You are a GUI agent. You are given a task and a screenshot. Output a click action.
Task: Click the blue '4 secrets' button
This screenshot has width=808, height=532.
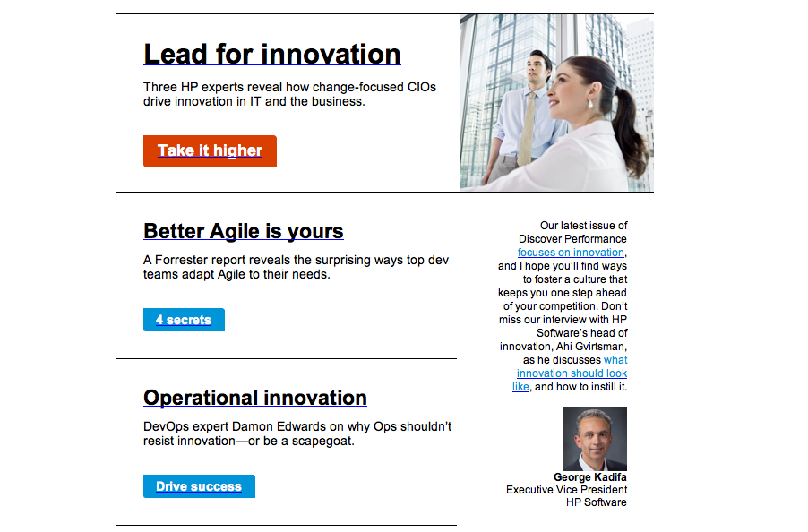(184, 320)
